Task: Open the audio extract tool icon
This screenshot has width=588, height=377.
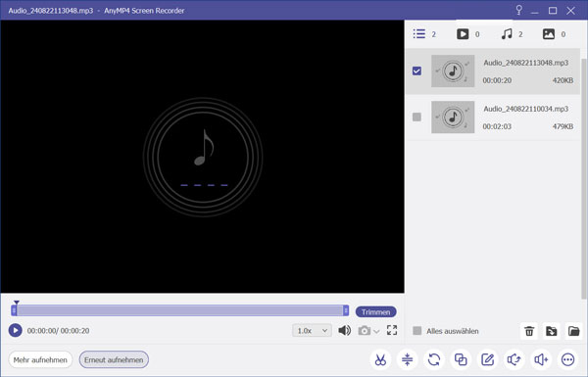Action: 514,359
